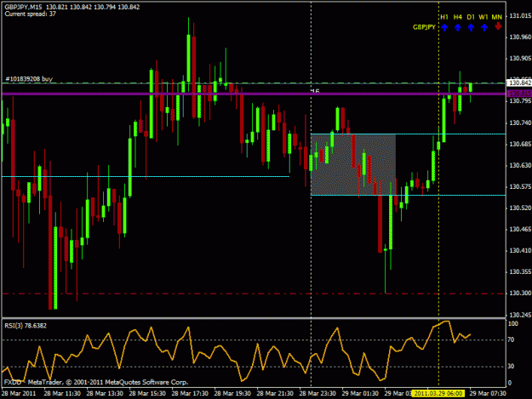
Task: Select the D1 timeframe label
Action: click(x=471, y=17)
